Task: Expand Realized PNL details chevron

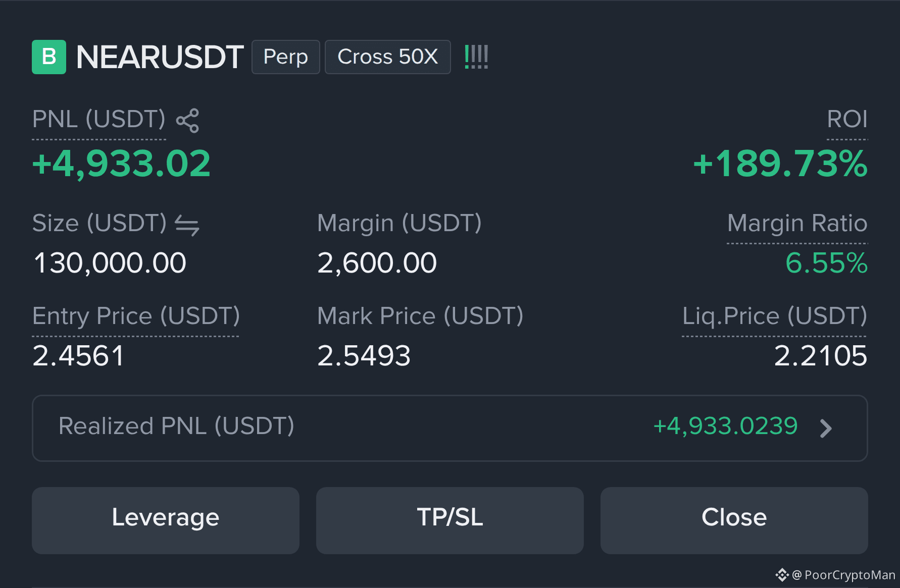Action: 826,429
